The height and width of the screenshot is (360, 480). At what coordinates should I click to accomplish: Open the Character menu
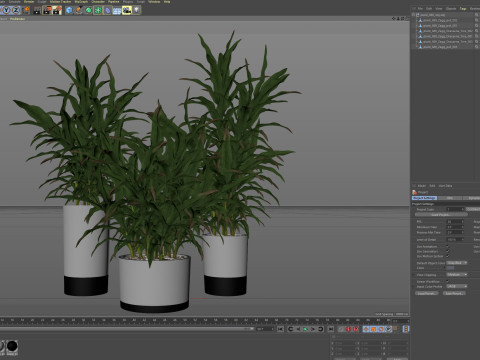(98, 2)
